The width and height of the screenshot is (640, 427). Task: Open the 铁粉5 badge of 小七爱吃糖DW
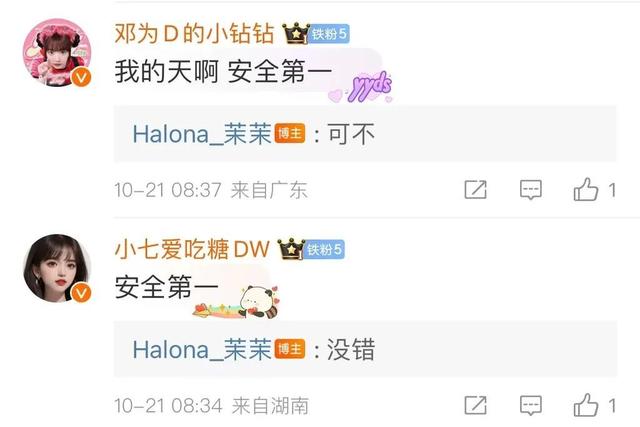point(325,249)
